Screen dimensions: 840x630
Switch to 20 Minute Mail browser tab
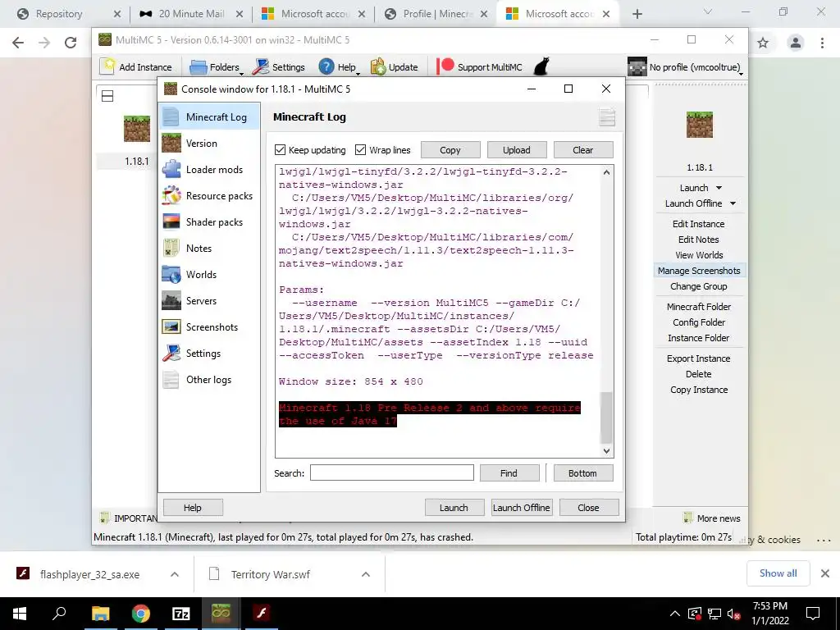click(x=190, y=14)
